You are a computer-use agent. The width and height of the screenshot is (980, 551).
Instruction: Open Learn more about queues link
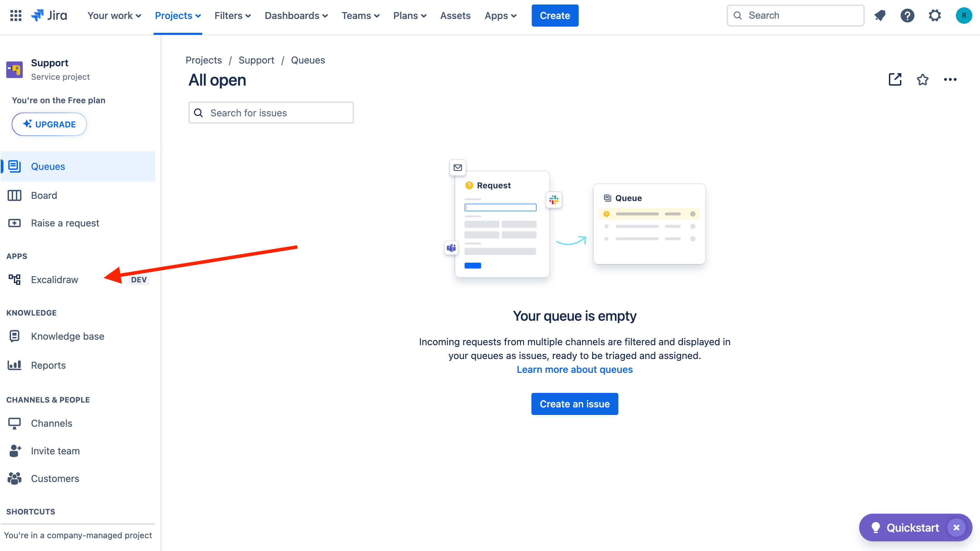(x=575, y=369)
